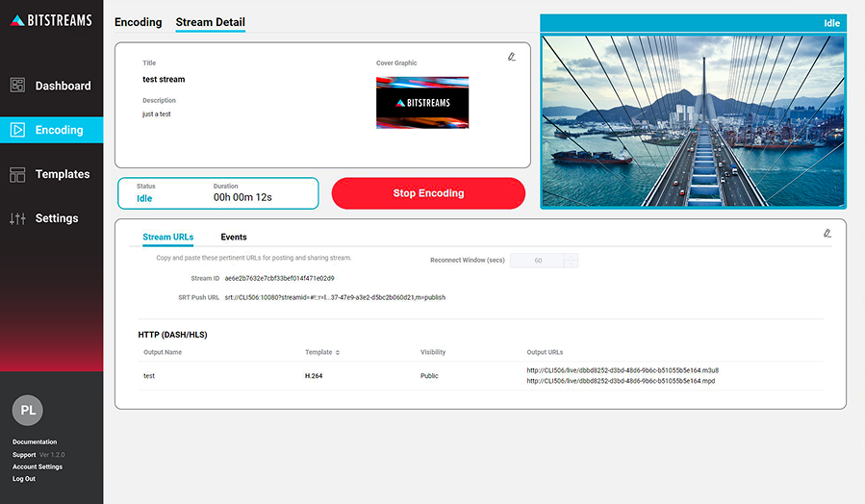Click the Stop Encoding button
Viewport: 865px width, 504px height.
[428, 193]
